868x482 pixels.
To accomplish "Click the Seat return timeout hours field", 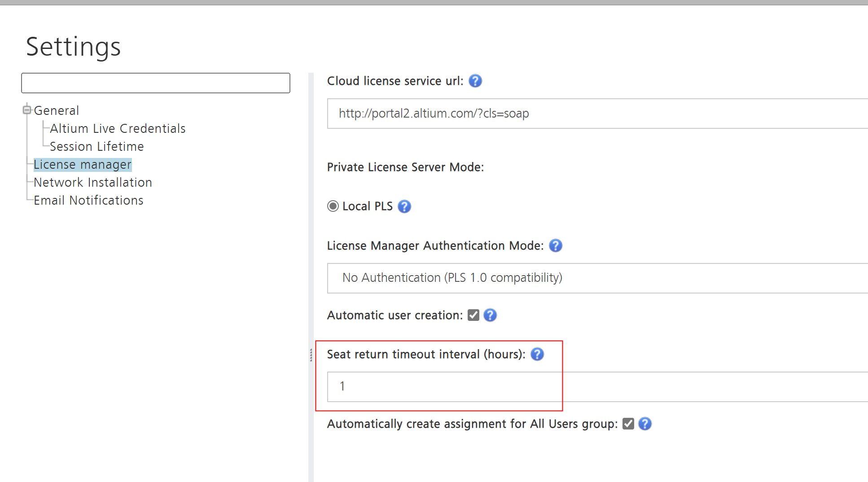I will click(597, 387).
